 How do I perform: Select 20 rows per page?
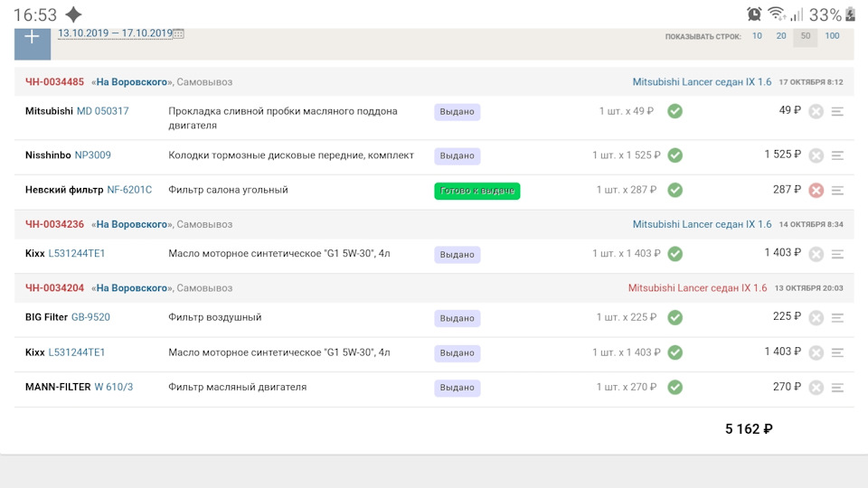click(781, 36)
